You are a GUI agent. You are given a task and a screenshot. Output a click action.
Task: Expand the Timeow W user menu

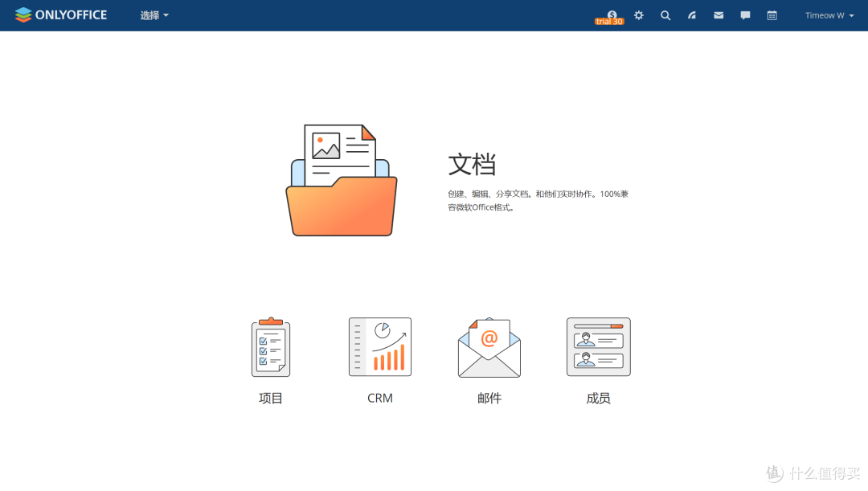pos(829,15)
